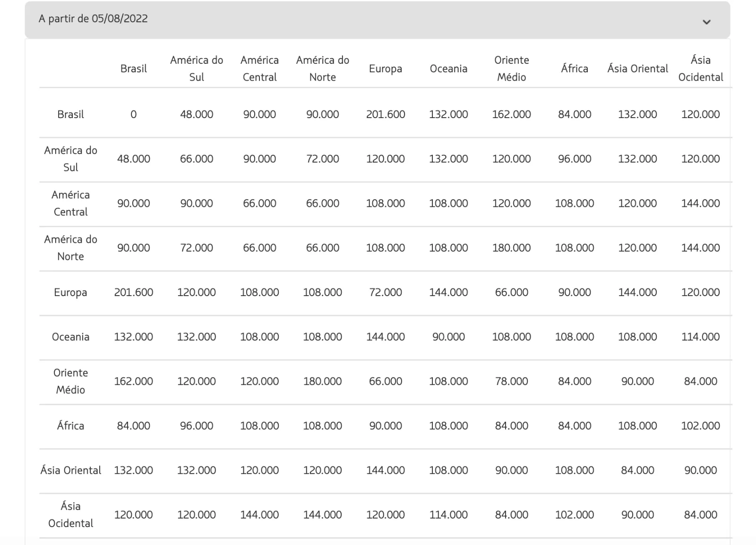The image size is (756, 545).
Task: Click 72.000 in the Europa row
Action: click(386, 292)
